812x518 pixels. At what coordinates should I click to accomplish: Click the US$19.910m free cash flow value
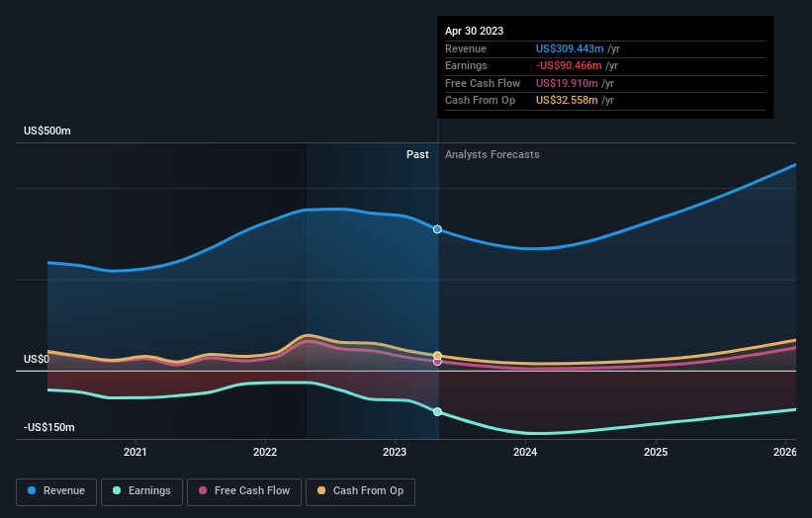point(567,83)
